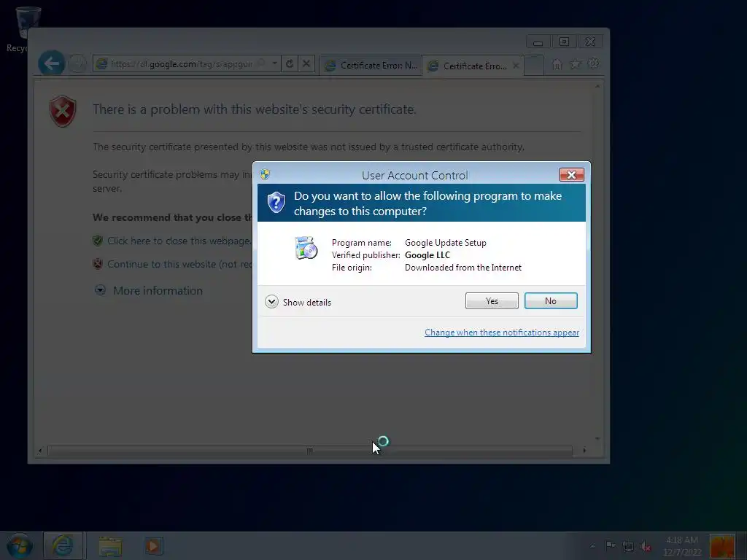The image size is (747, 560).
Task: Click the scroll right arrow in IE
Action: pyautogui.click(x=584, y=451)
